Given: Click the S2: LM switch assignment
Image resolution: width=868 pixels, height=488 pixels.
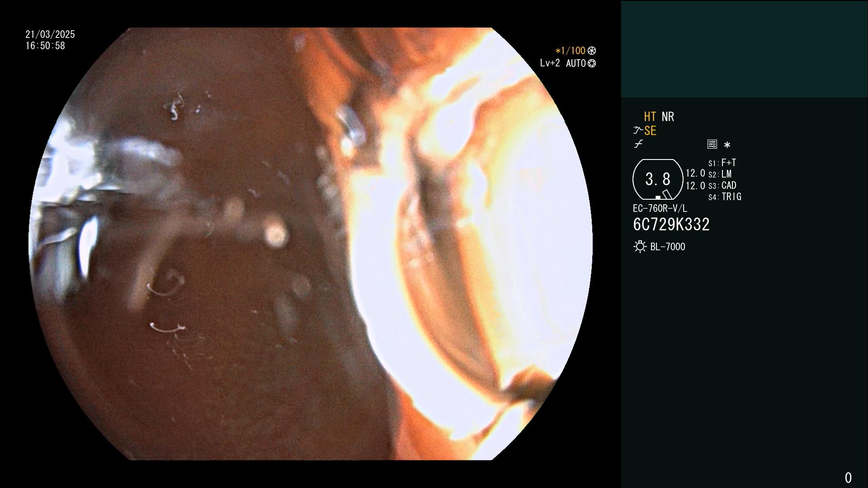Looking at the screenshot, I should click(x=720, y=174).
